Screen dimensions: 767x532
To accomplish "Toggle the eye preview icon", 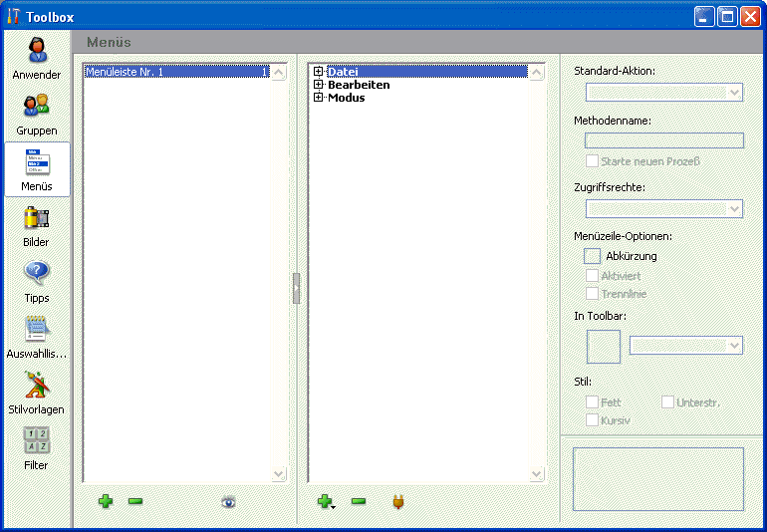I will pyautogui.click(x=229, y=502).
